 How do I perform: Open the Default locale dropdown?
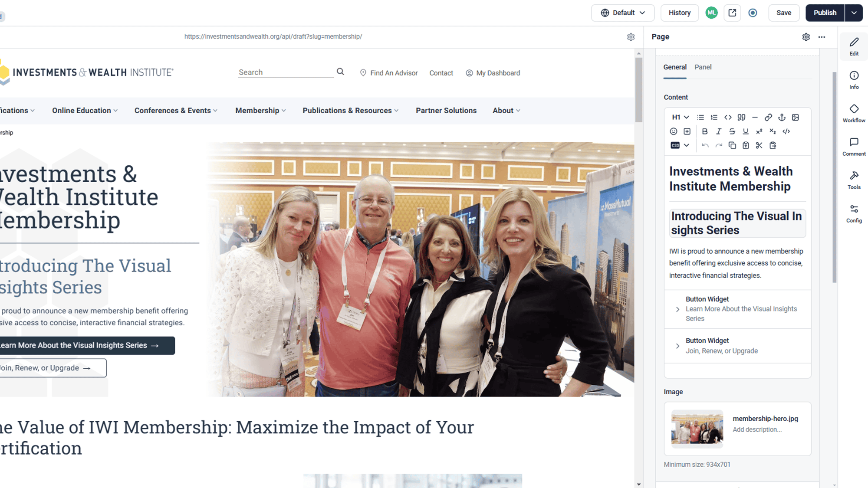click(623, 13)
